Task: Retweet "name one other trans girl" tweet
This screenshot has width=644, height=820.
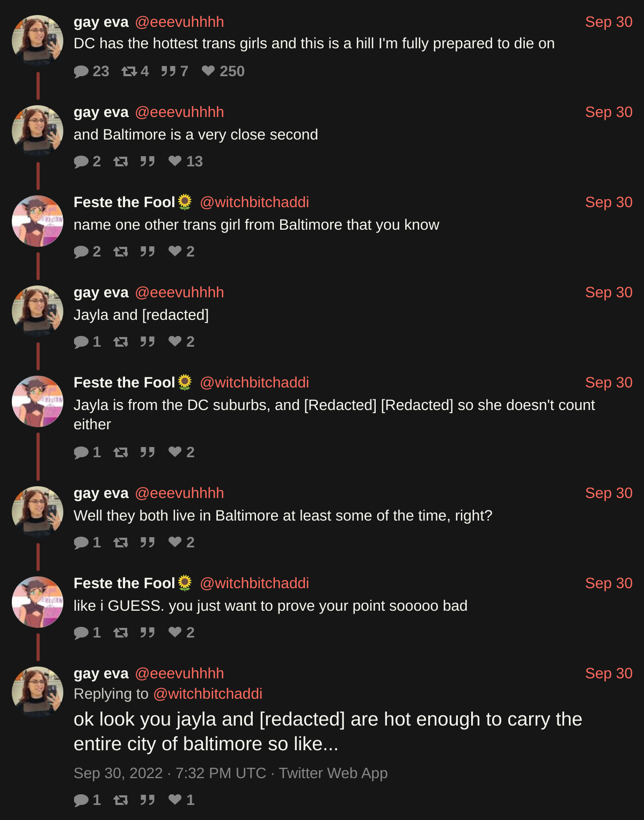Action: [x=121, y=251]
